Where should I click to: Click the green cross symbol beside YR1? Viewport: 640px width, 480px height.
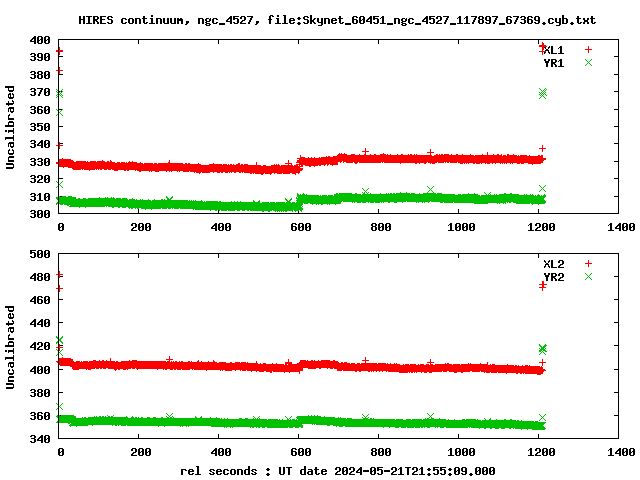pyautogui.click(x=588, y=62)
